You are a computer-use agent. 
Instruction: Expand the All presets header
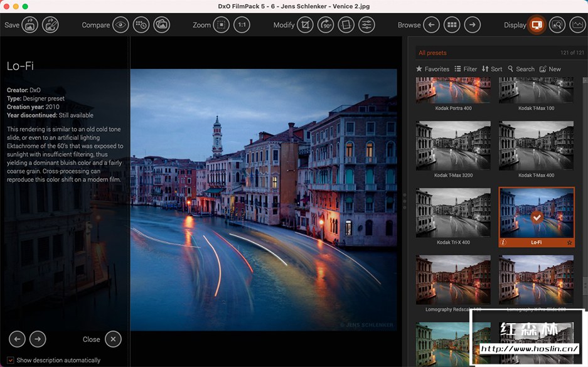click(433, 53)
